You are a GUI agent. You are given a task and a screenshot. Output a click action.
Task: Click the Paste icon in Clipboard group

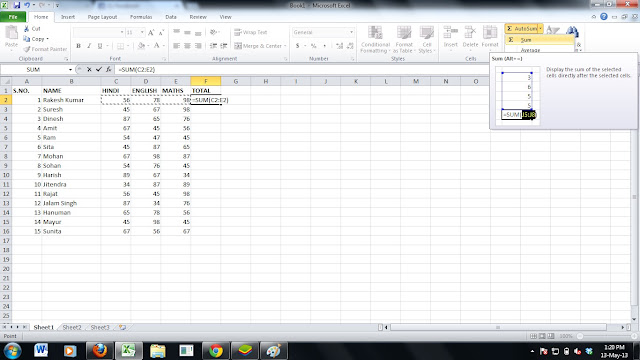11,33
